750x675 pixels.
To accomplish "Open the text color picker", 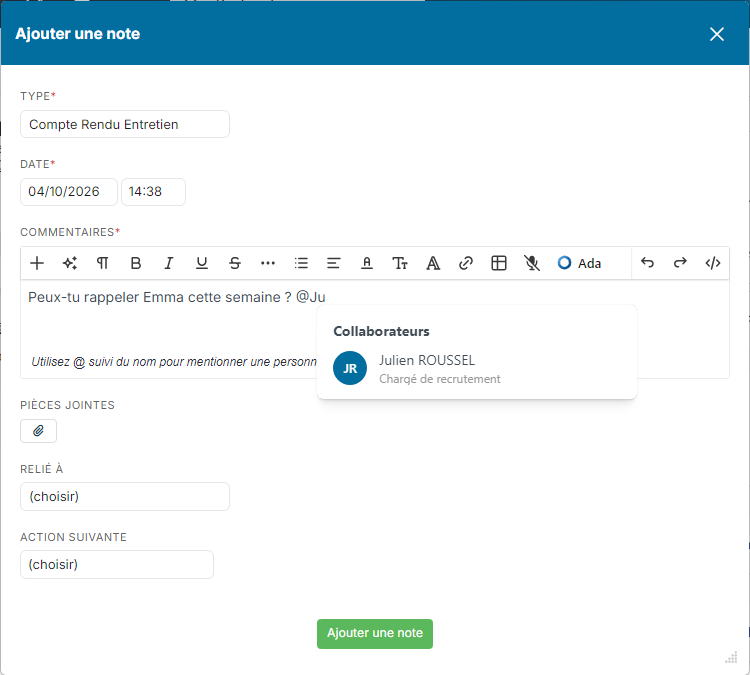I will (367, 263).
